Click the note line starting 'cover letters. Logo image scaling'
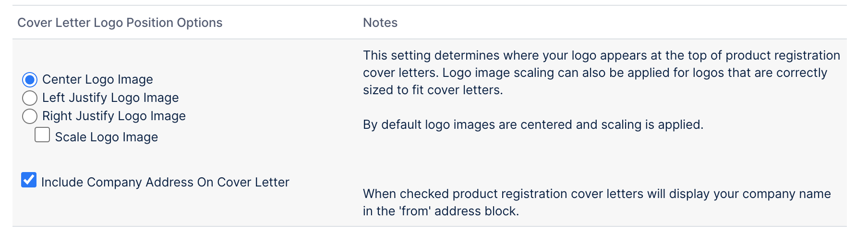Viewport: 868px width, 248px height. (595, 73)
